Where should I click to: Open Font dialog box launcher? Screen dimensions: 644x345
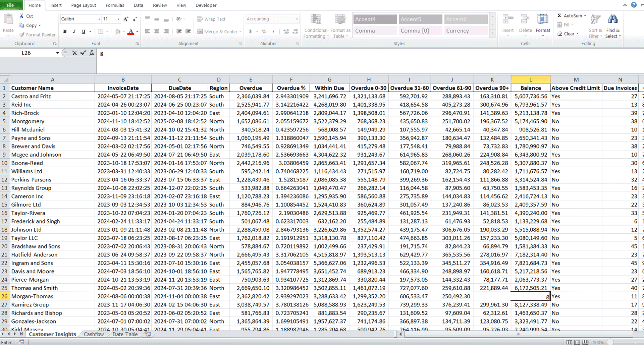pos(137,44)
